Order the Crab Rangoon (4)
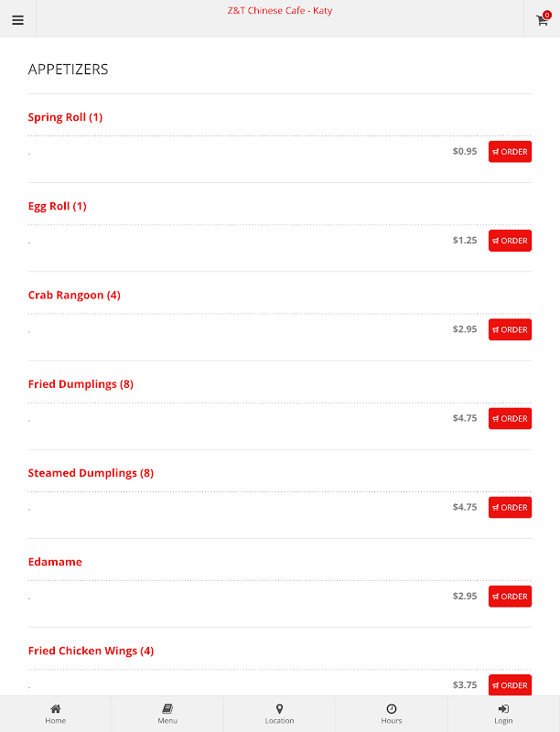The image size is (560, 732). click(x=510, y=329)
